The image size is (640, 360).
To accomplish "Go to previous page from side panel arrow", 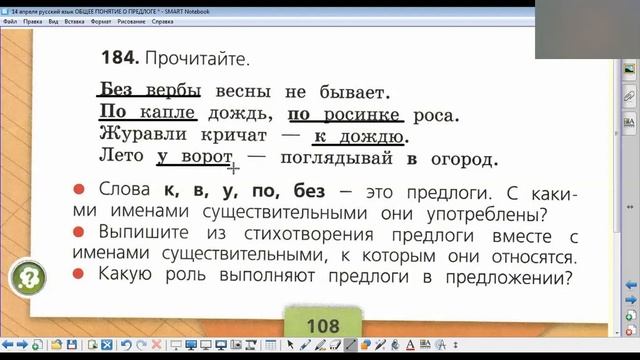I will (x=631, y=285).
